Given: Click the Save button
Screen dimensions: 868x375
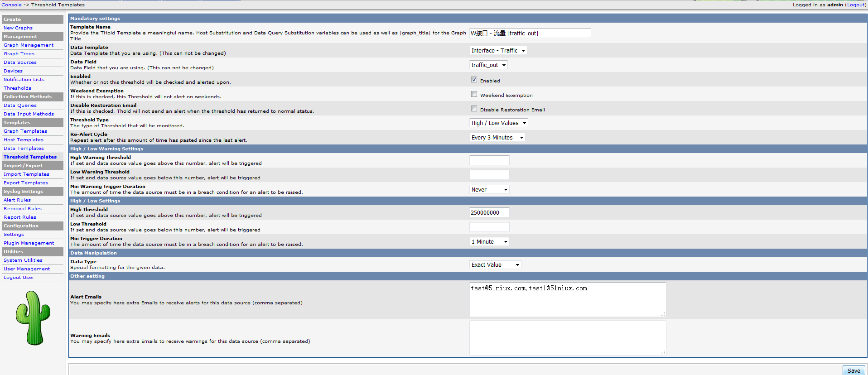Looking at the screenshot, I should (x=854, y=370).
